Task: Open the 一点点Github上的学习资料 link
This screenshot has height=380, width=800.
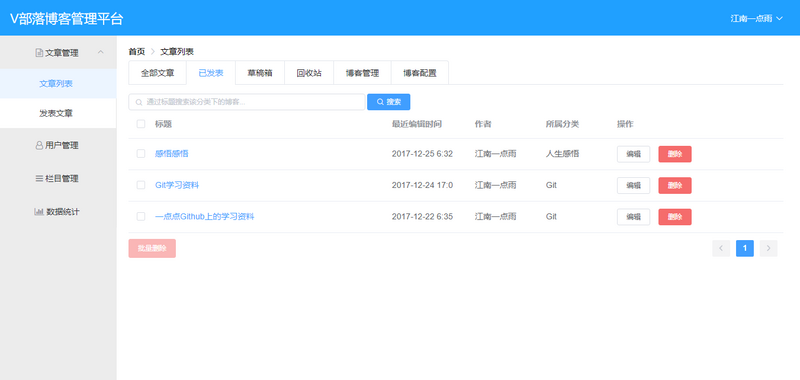Action: [205, 217]
